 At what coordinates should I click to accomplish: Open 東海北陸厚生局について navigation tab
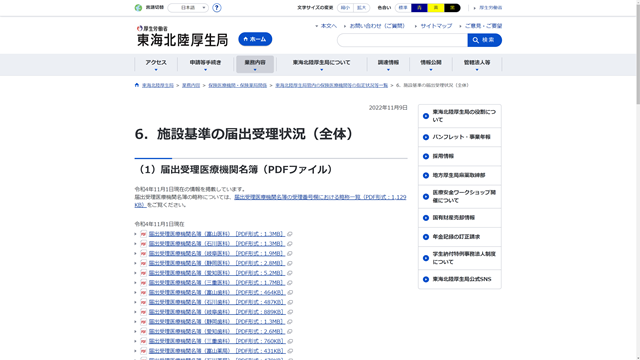coord(322,64)
